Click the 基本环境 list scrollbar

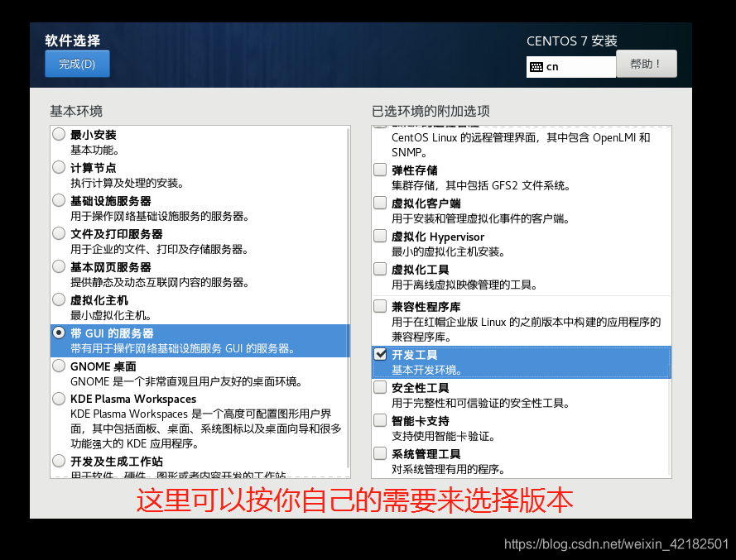(348, 297)
